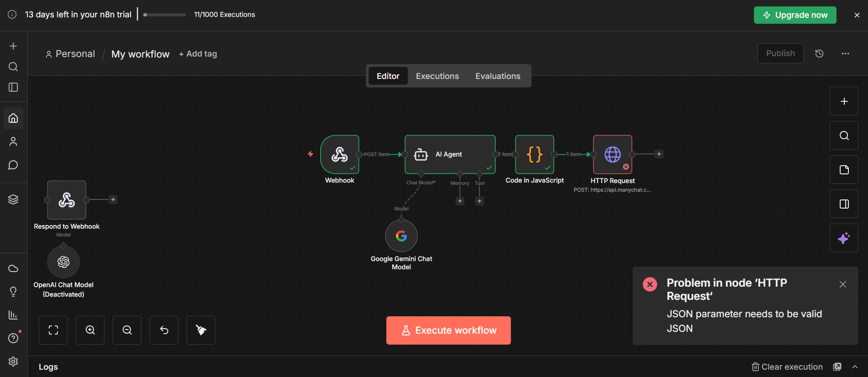
Task: Open the canvas search button on right
Action: tap(844, 136)
